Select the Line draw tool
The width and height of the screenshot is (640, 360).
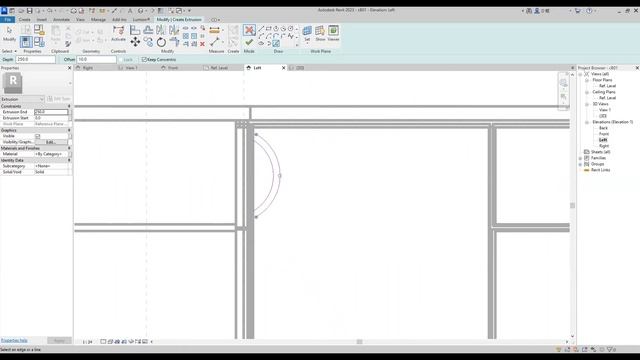tap(261, 29)
